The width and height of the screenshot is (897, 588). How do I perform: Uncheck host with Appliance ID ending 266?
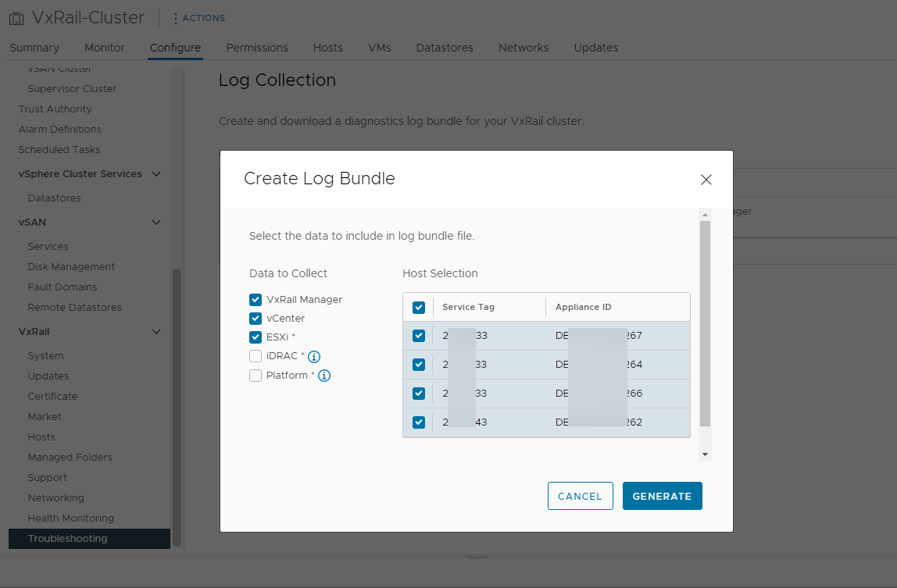pyautogui.click(x=419, y=394)
